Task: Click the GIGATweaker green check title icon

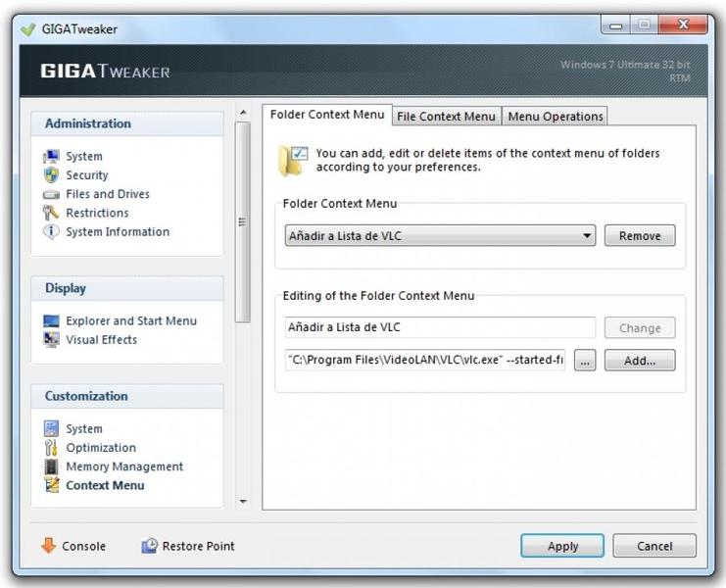Action: pos(27,29)
